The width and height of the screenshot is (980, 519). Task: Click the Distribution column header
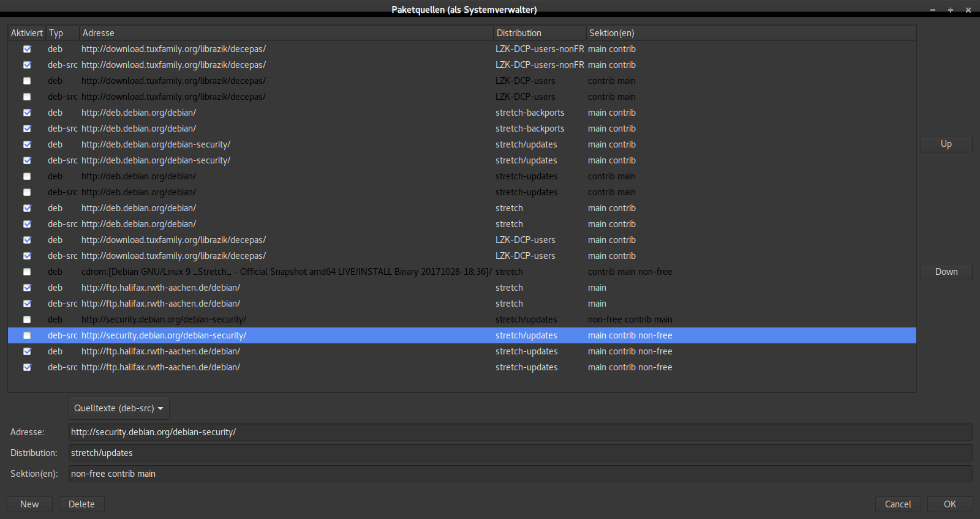tap(540, 33)
